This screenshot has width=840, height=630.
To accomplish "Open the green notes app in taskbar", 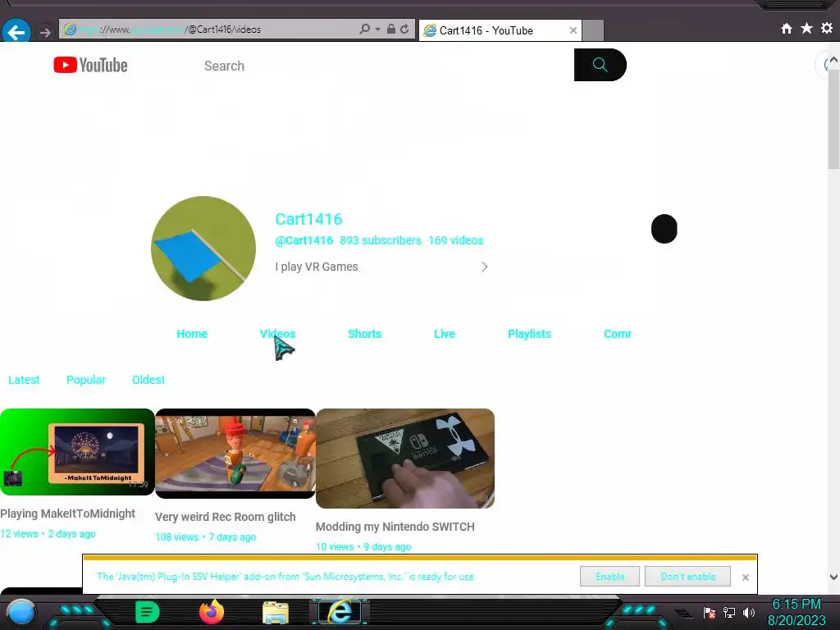I will point(148,612).
